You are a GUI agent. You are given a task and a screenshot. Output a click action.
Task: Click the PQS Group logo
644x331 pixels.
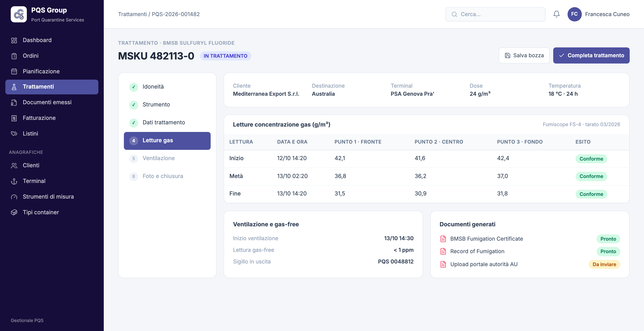click(x=19, y=14)
